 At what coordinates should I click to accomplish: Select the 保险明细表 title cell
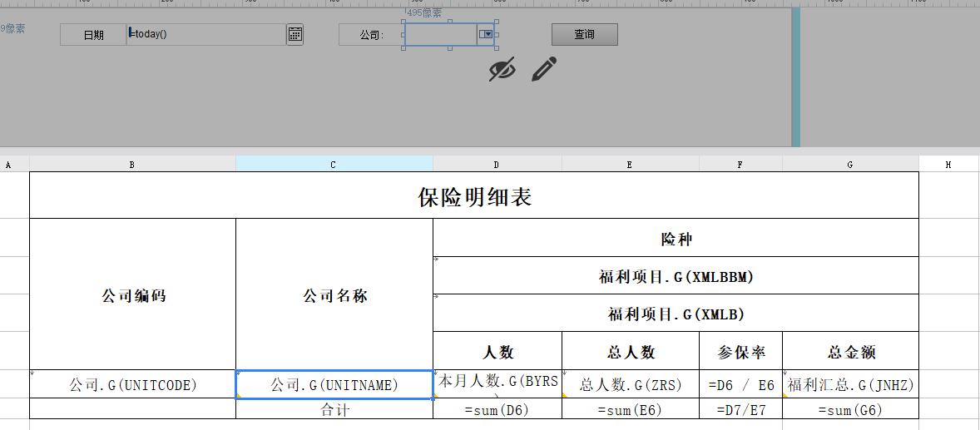point(474,195)
